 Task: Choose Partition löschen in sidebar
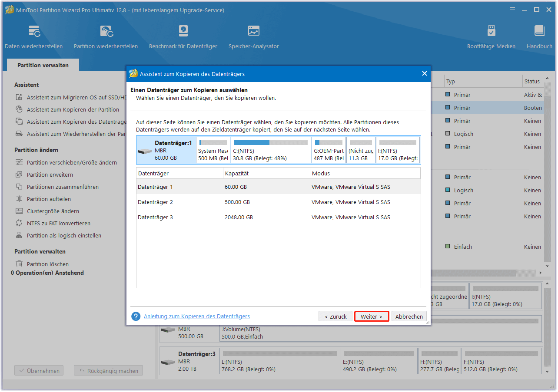point(48,264)
